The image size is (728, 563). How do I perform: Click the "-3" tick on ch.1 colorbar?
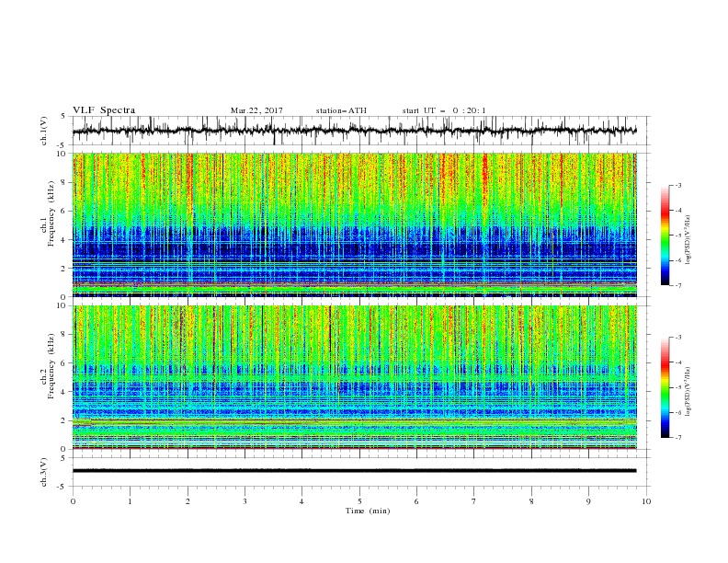tap(678, 185)
